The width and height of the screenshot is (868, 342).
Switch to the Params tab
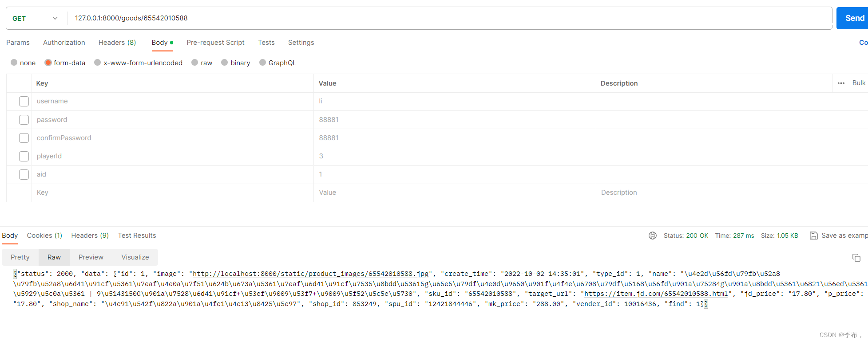(x=18, y=43)
